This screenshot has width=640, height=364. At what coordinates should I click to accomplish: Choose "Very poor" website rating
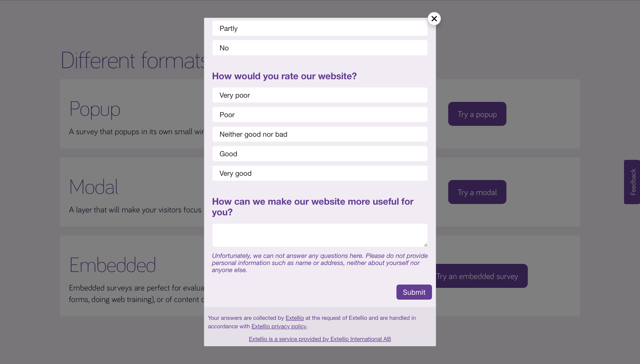tap(320, 95)
